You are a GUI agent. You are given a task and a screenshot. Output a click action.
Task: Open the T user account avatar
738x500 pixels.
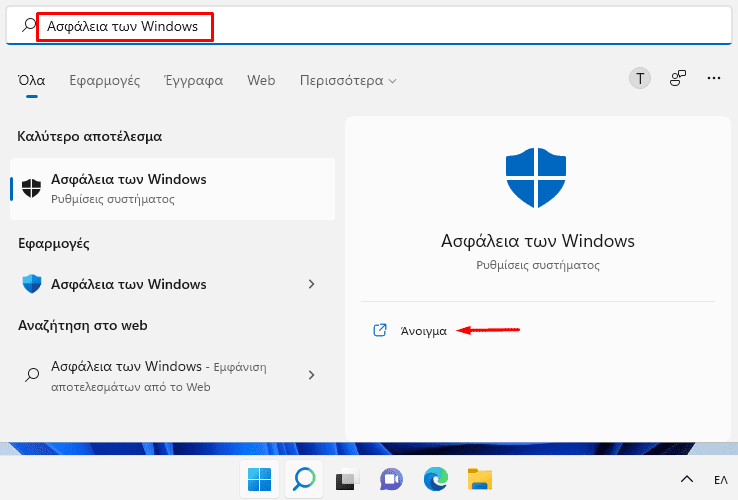point(640,78)
